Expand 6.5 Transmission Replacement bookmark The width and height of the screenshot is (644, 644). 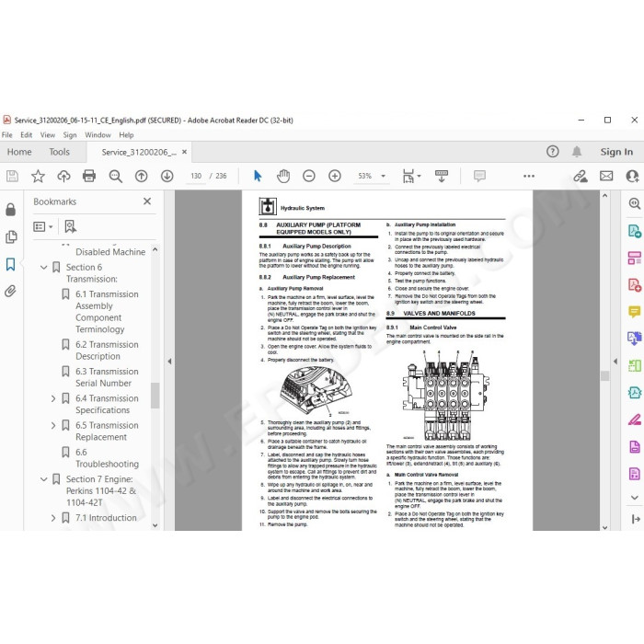pos(53,425)
